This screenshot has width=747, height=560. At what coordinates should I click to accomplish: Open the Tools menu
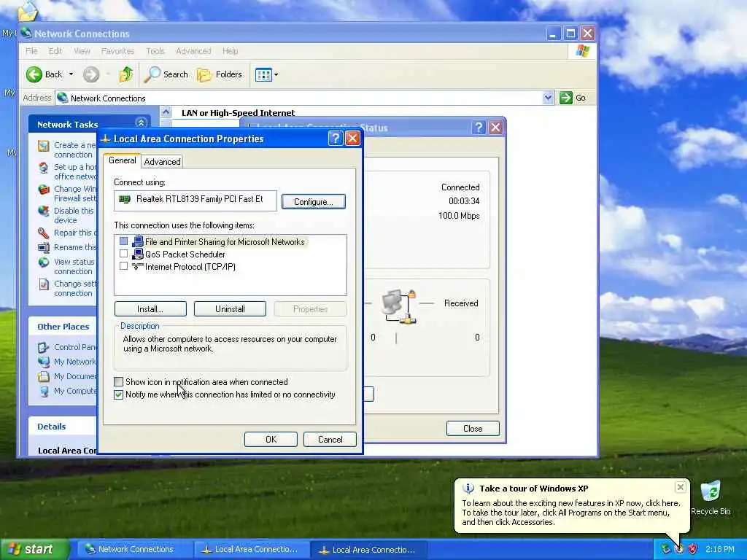point(155,51)
